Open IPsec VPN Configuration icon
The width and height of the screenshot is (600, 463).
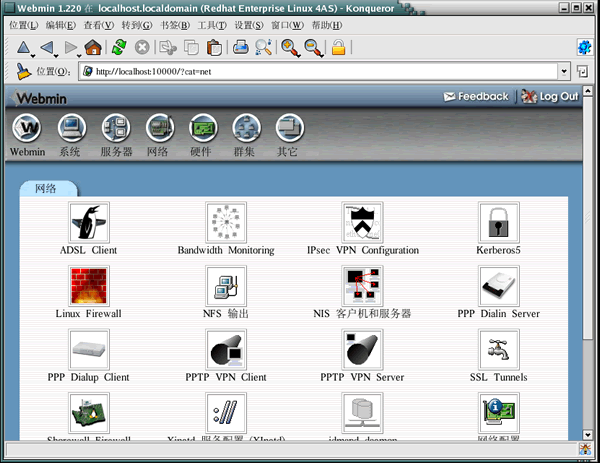tap(362, 222)
